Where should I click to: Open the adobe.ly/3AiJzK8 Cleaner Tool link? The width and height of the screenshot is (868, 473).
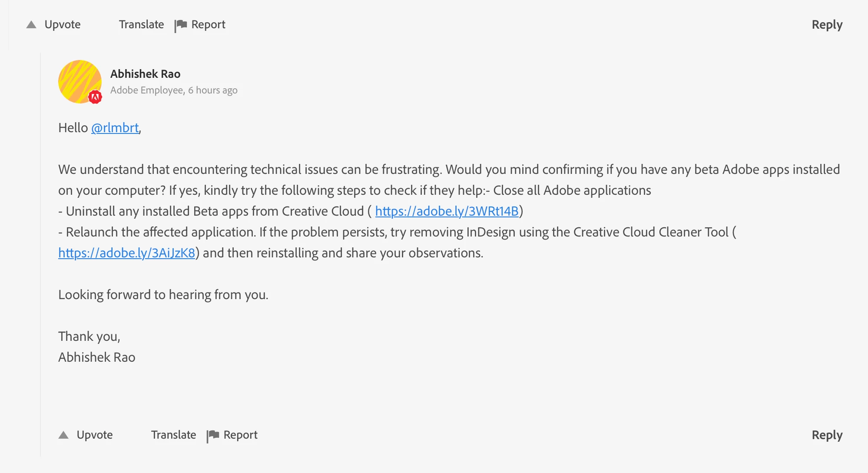tap(126, 253)
